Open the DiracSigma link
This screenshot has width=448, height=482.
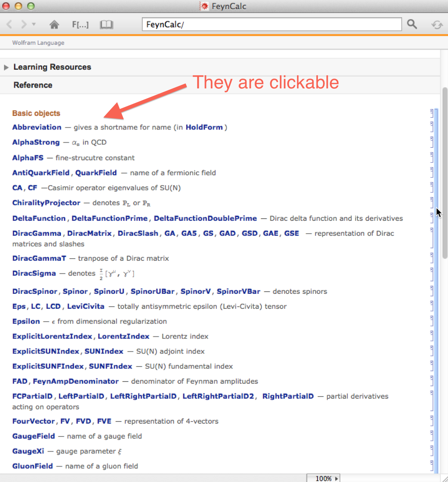34,273
